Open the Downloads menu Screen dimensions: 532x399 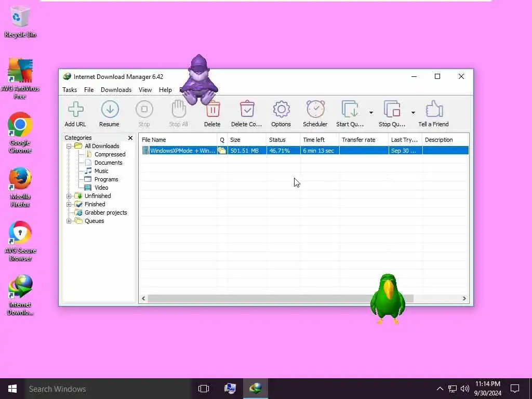[x=116, y=90]
